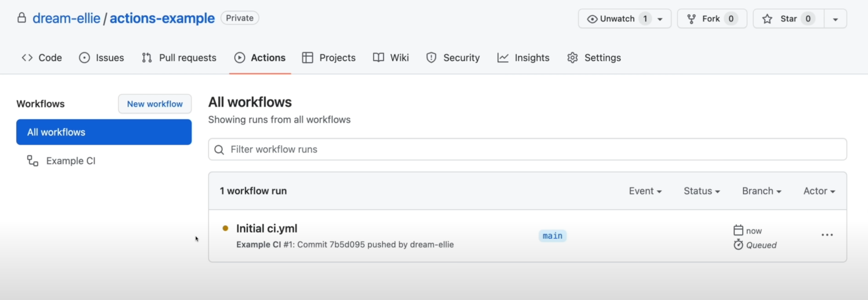Click the main branch label
This screenshot has height=300, width=868.
pyautogui.click(x=552, y=236)
